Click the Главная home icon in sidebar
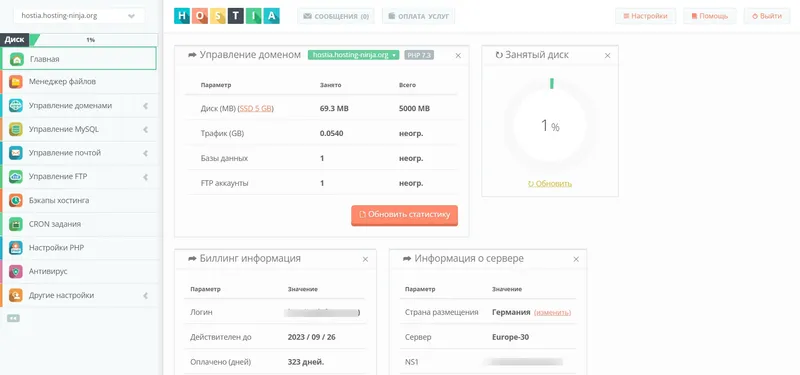800x375 pixels. click(x=17, y=59)
